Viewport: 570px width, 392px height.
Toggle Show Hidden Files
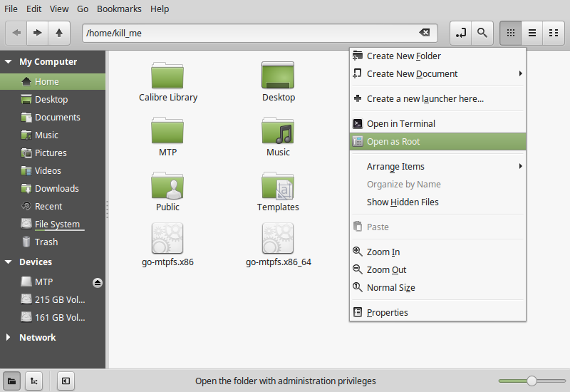[437, 202]
